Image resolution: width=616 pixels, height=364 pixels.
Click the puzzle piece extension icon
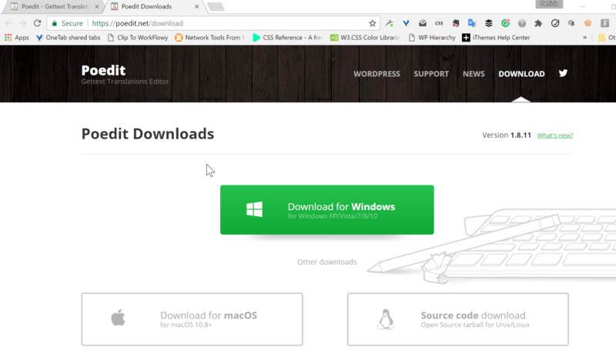tap(538, 23)
